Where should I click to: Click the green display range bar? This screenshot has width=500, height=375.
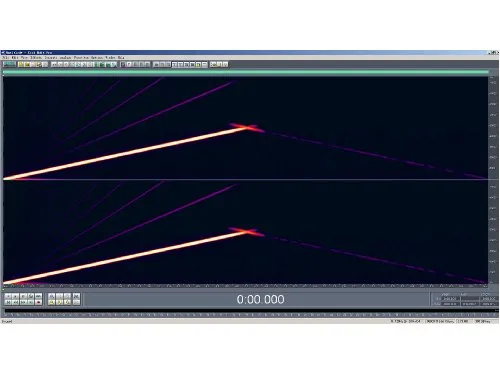click(x=246, y=72)
